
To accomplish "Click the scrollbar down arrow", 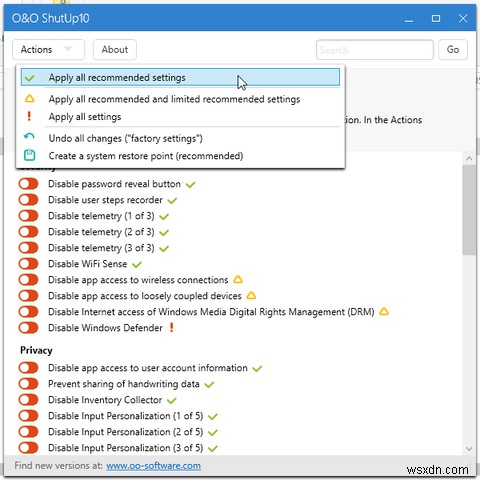I will tap(469, 449).
